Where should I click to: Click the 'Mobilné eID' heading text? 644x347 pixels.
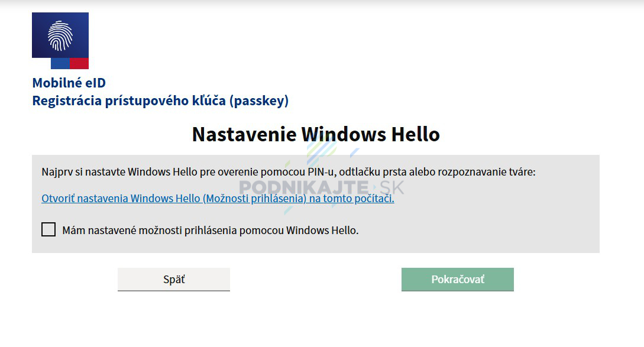click(69, 83)
